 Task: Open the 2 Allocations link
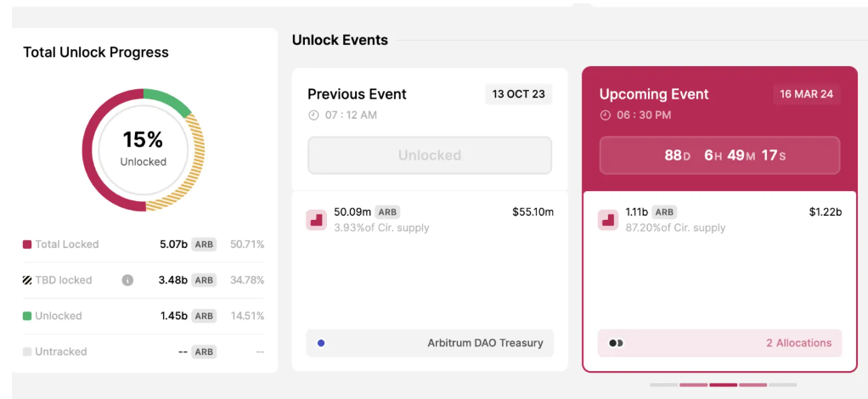coord(798,343)
